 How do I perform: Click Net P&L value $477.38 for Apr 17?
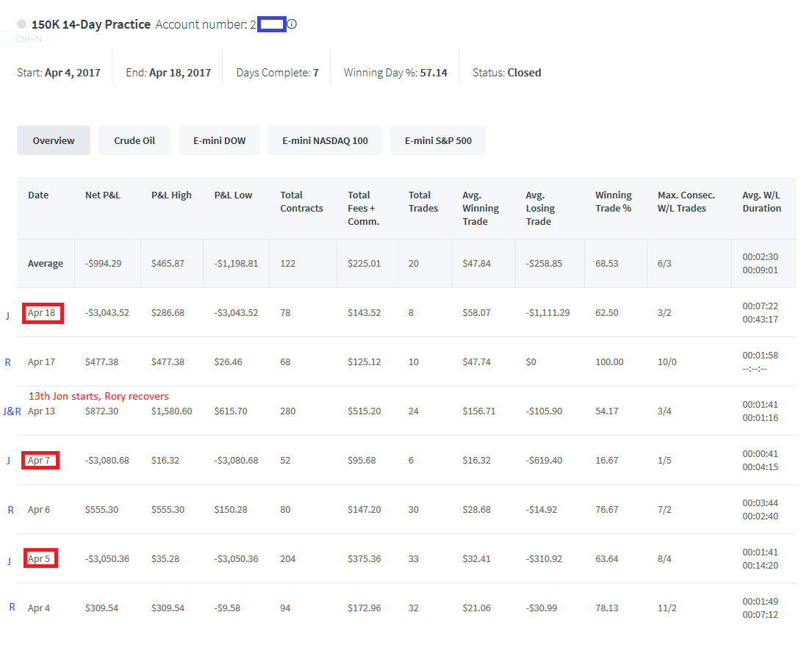[x=101, y=361]
